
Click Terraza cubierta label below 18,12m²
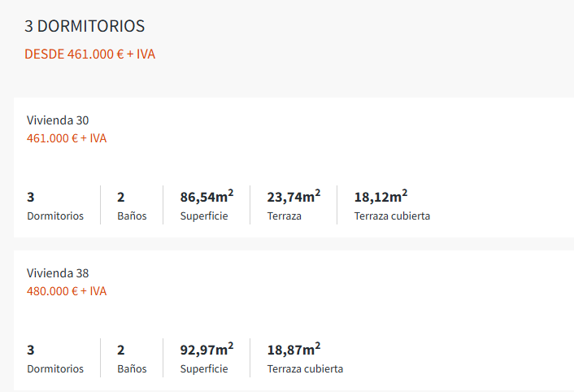(392, 216)
